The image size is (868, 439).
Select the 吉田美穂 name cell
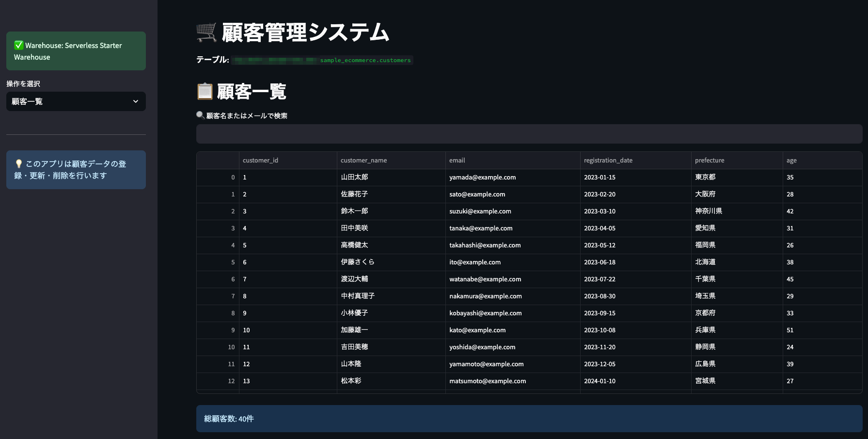[x=391, y=347]
